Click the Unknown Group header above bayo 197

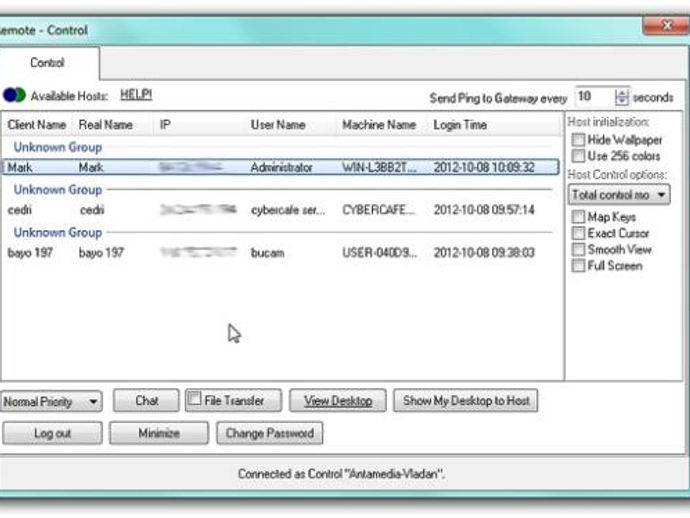coord(58,232)
